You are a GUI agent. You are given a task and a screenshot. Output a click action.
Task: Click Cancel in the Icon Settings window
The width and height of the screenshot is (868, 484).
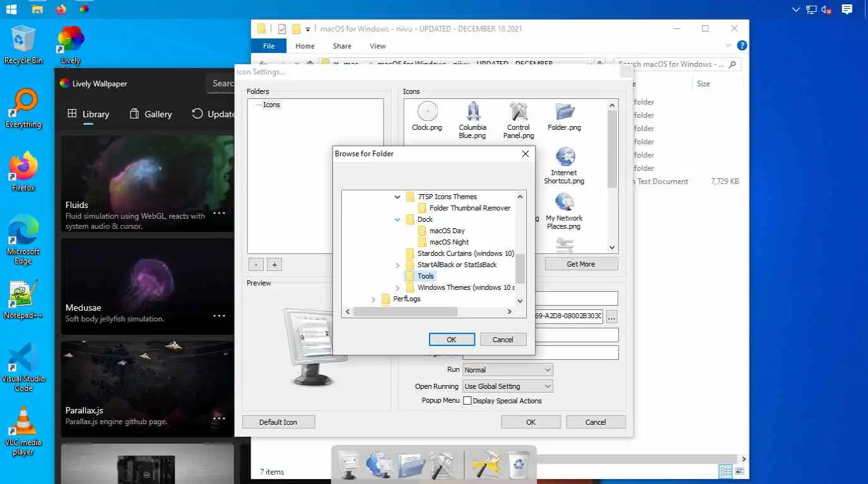click(595, 422)
